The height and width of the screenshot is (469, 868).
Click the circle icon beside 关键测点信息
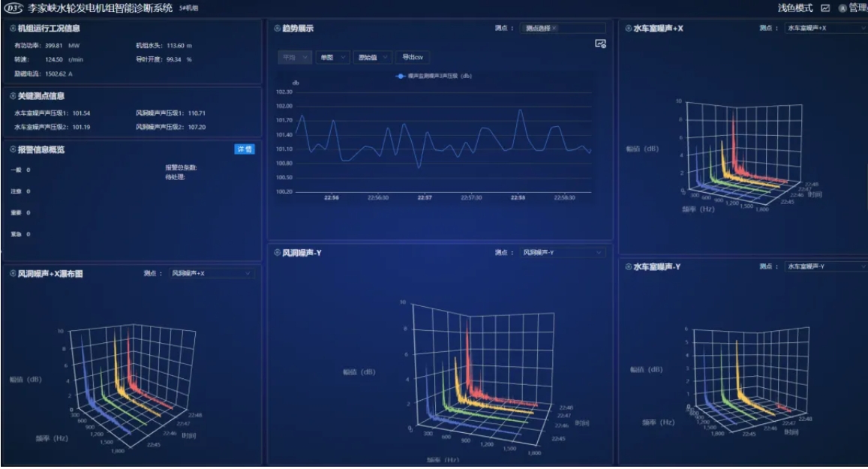pyautogui.click(x=13, y=96)
